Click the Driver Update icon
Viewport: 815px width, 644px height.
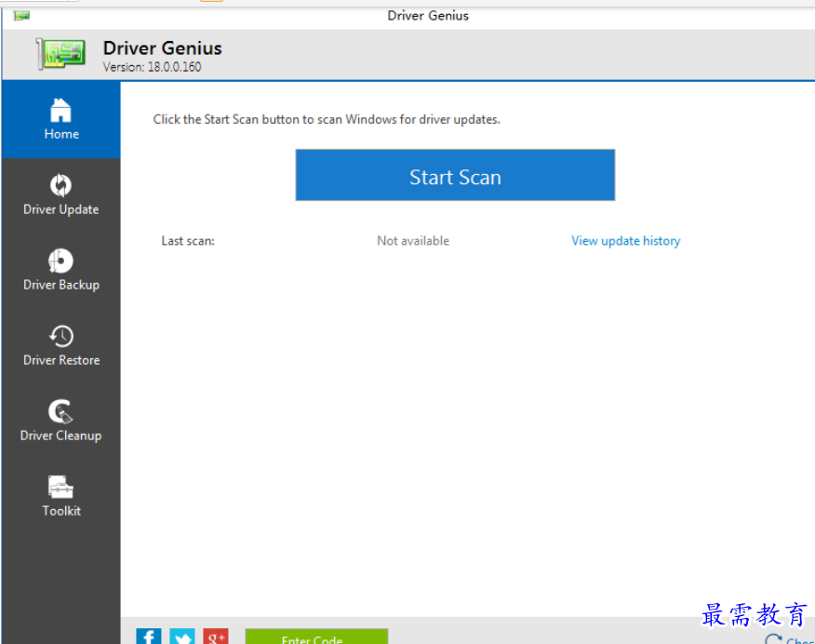click(60, 185)
